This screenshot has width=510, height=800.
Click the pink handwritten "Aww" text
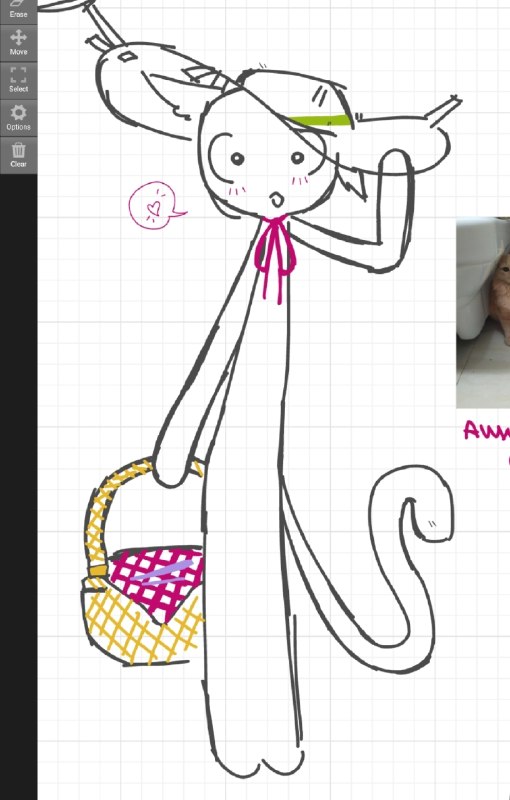point(487,431)
